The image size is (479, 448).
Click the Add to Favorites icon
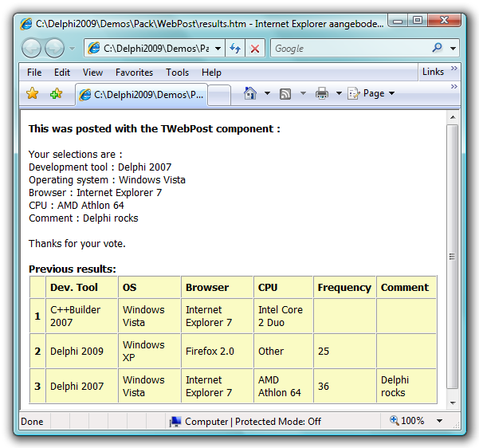(x=56, y=94)
